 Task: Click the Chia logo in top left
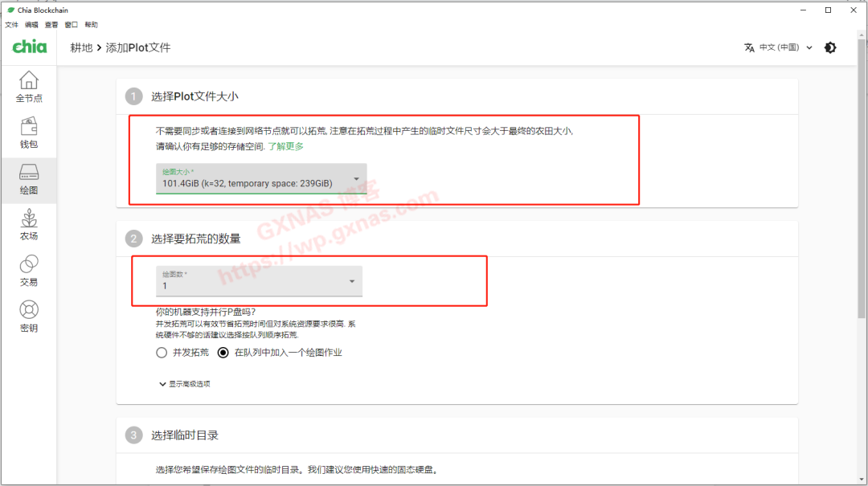(29, 47)
